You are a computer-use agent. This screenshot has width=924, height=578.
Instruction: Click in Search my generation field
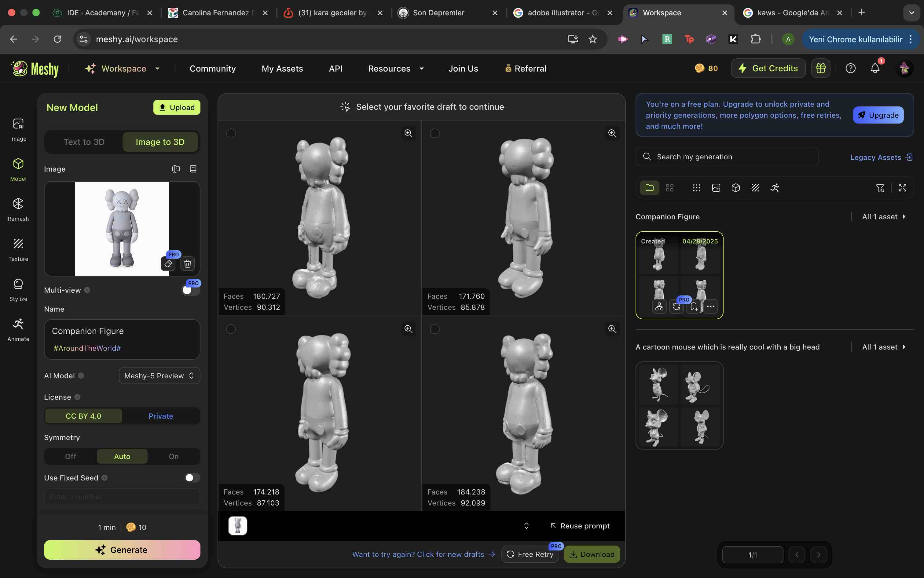coord(727,157)
